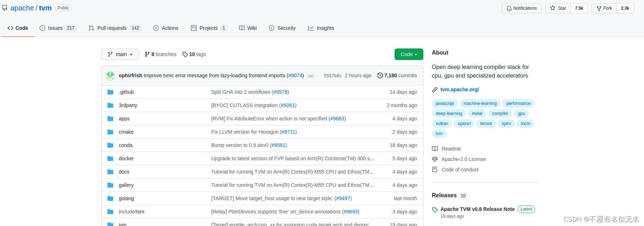
Task: Open the Projects tab
Action: point(209,28)
